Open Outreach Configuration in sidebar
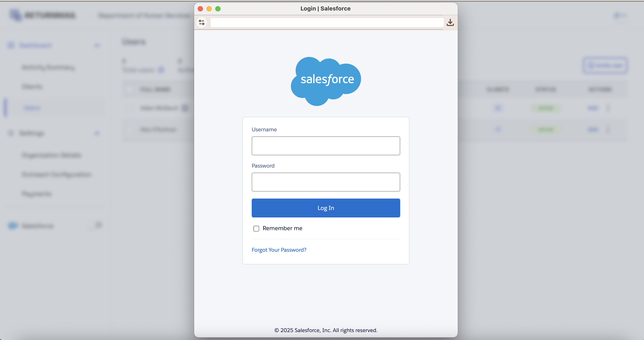The image size is (644, 340). (57, 175)
